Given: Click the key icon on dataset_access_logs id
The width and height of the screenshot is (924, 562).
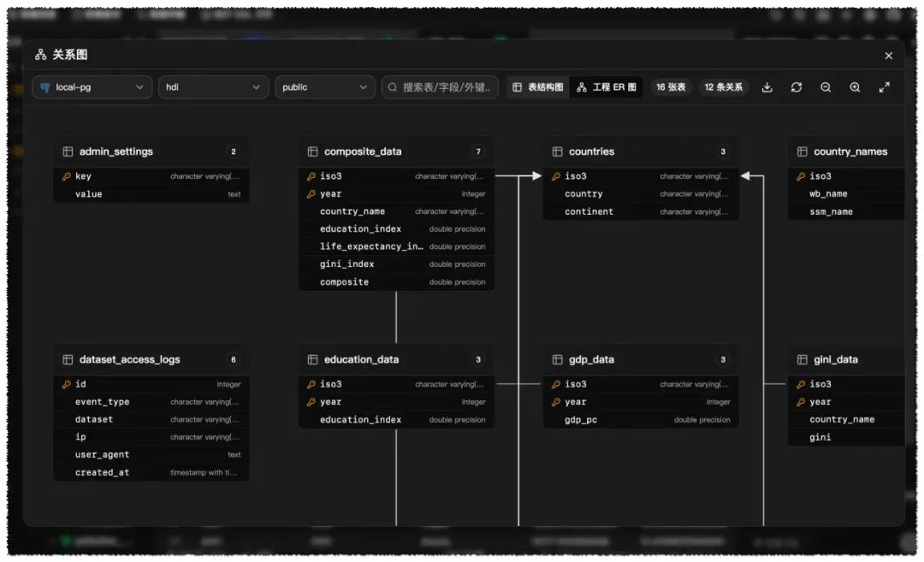Looking at the screenshot, I should [x=67, y=384].
